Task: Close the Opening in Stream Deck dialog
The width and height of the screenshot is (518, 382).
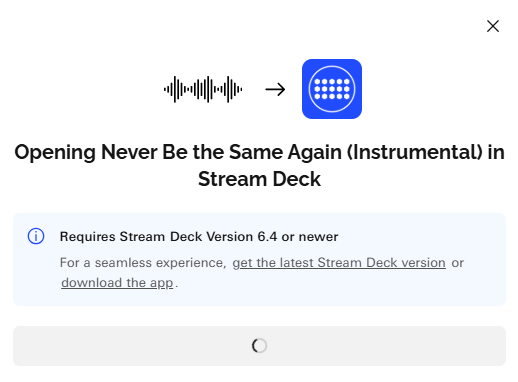Action: point(493,26)
